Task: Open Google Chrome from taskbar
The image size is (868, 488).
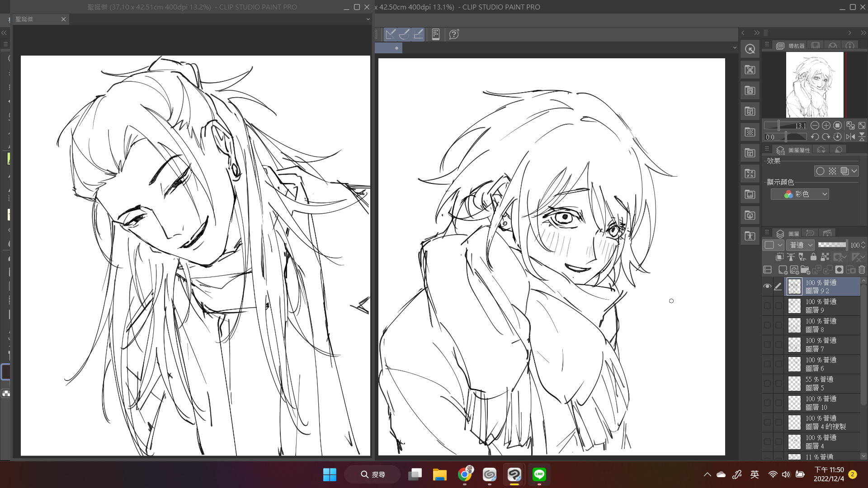Action: [x=465, y=474]
